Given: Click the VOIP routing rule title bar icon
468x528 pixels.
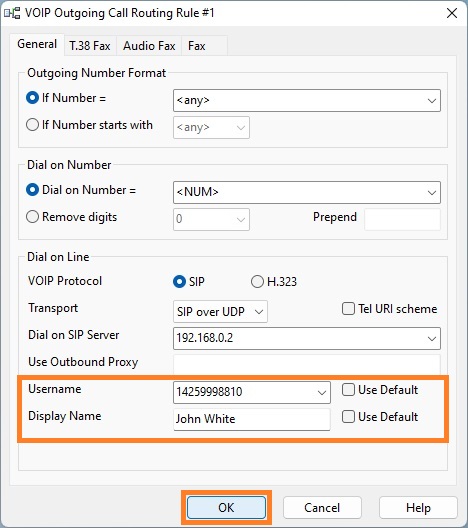Looking at the screenshot, I should pos(12,13).
